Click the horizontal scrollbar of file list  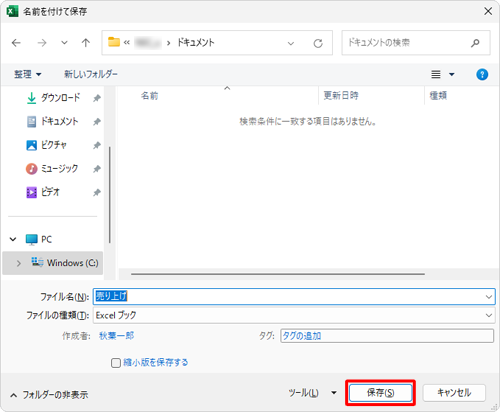pyautogui.click(x=278, y=274)
